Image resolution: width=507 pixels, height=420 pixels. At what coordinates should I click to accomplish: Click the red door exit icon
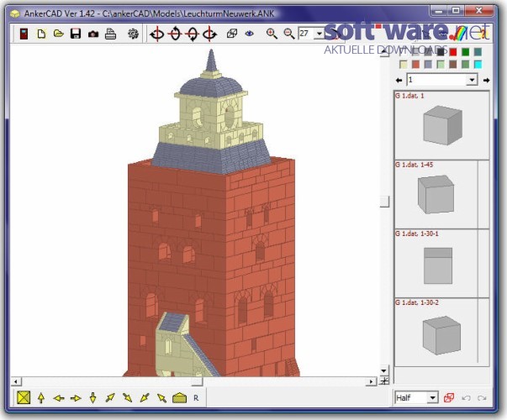24,34
